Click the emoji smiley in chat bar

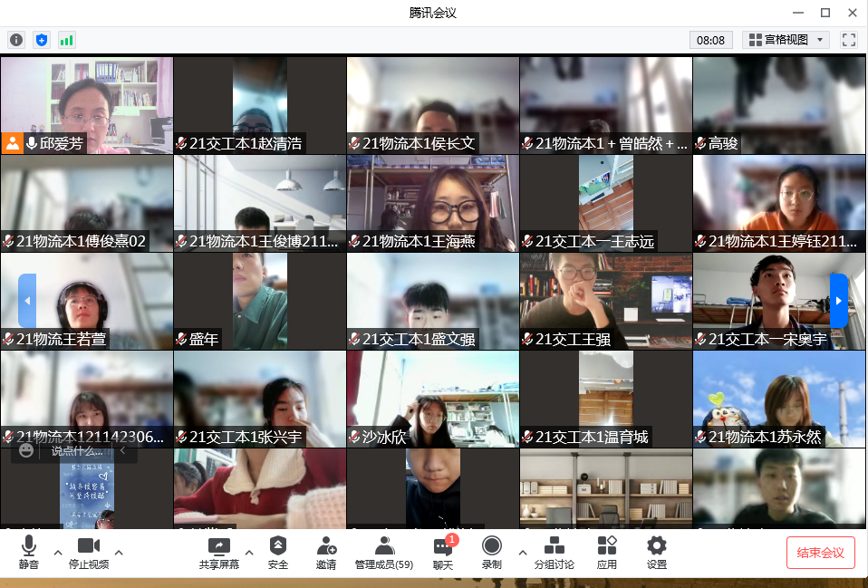(x=26, y=450)
